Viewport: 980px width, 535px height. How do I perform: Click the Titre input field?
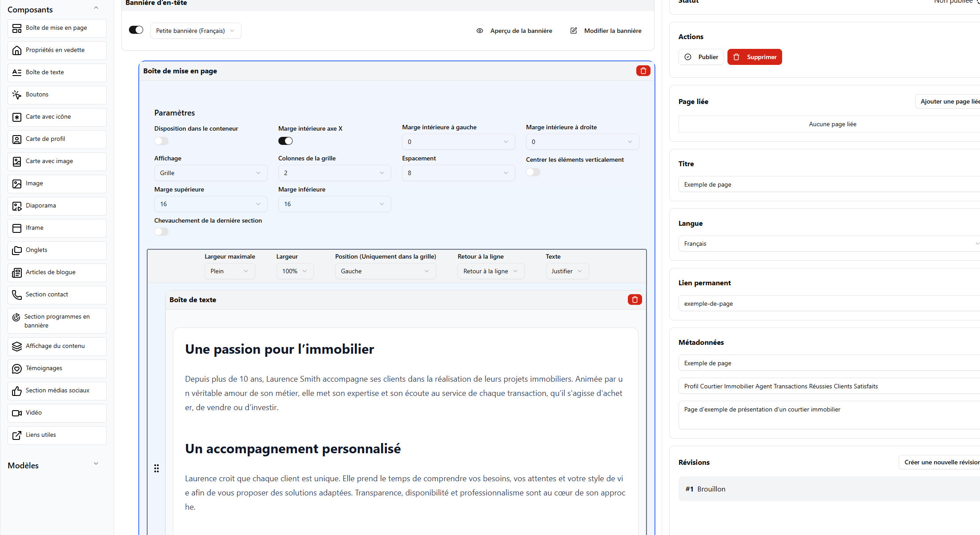(829, 184)
